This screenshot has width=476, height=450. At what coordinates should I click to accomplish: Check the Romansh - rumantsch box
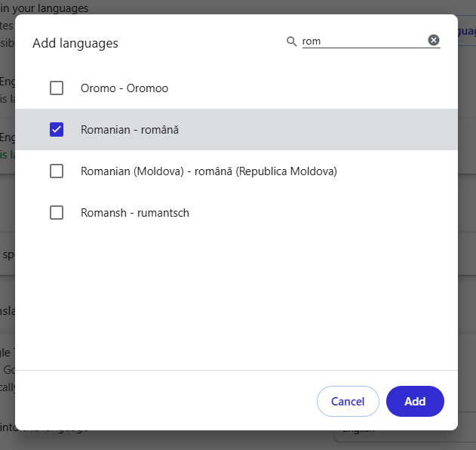point(57,213)
